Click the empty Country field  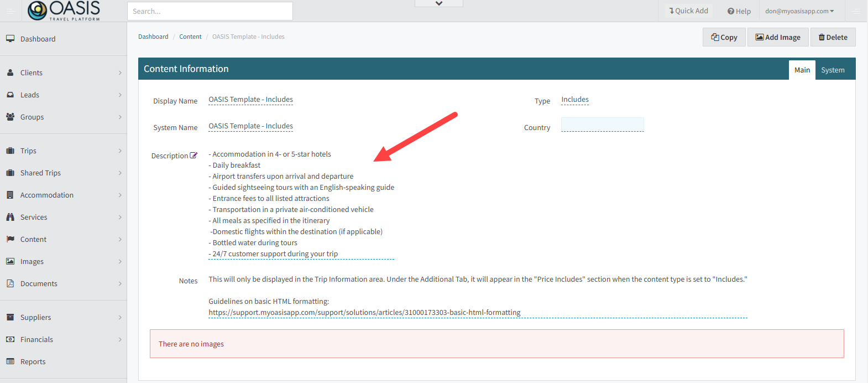pyautogui.click(x=603, y=125)
